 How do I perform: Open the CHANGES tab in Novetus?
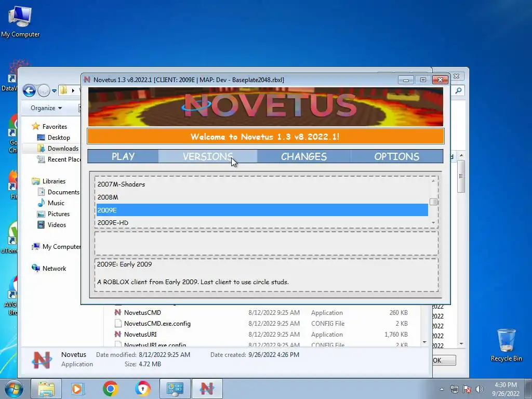pos(303,156)
